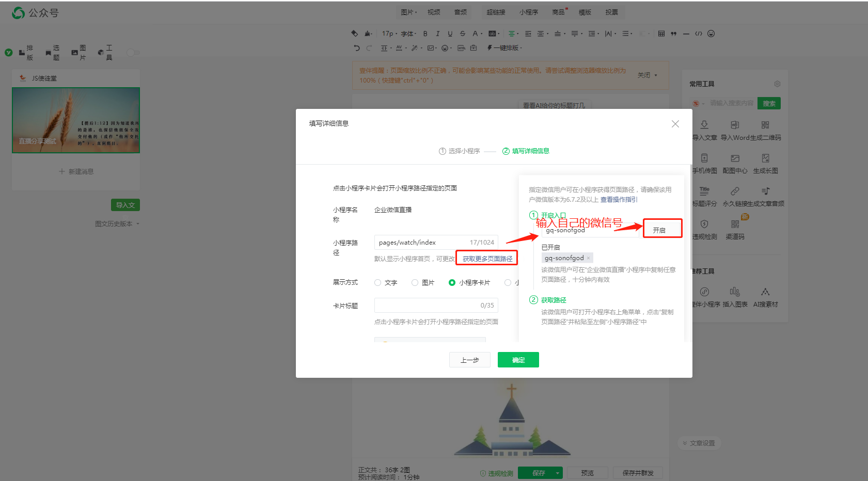868x481 pixels.
Task: Toggle the switch beside 工具 in left panel
Action: pos(133,53)
